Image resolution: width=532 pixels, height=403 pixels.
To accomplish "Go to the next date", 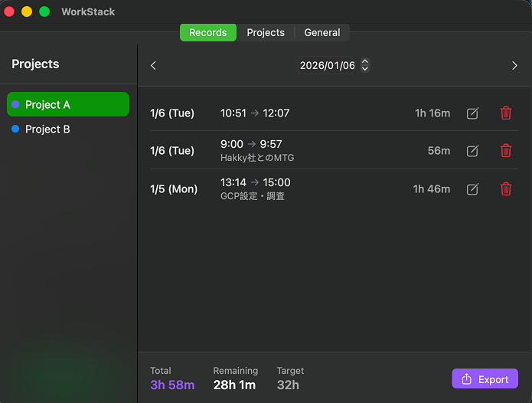I will click(514, 66).
